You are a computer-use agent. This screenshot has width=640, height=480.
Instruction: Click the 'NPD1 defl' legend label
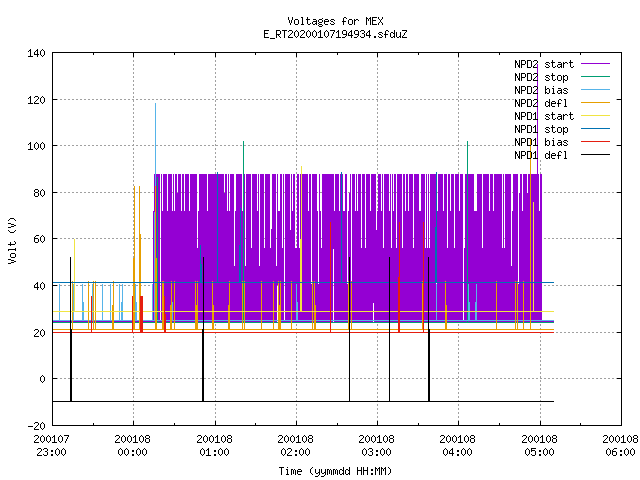tap(541, 156)
